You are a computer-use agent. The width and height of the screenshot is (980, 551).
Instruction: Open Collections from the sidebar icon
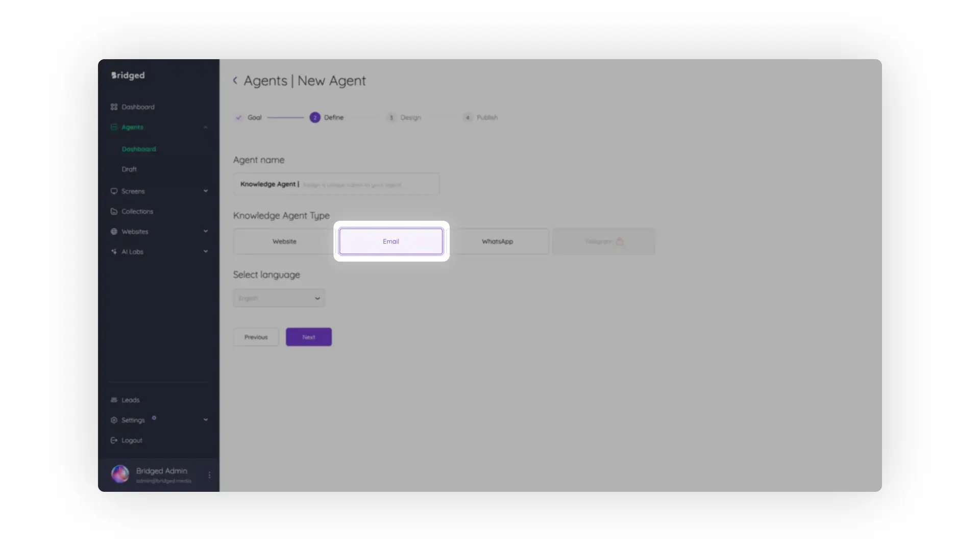tap(114, 211)
